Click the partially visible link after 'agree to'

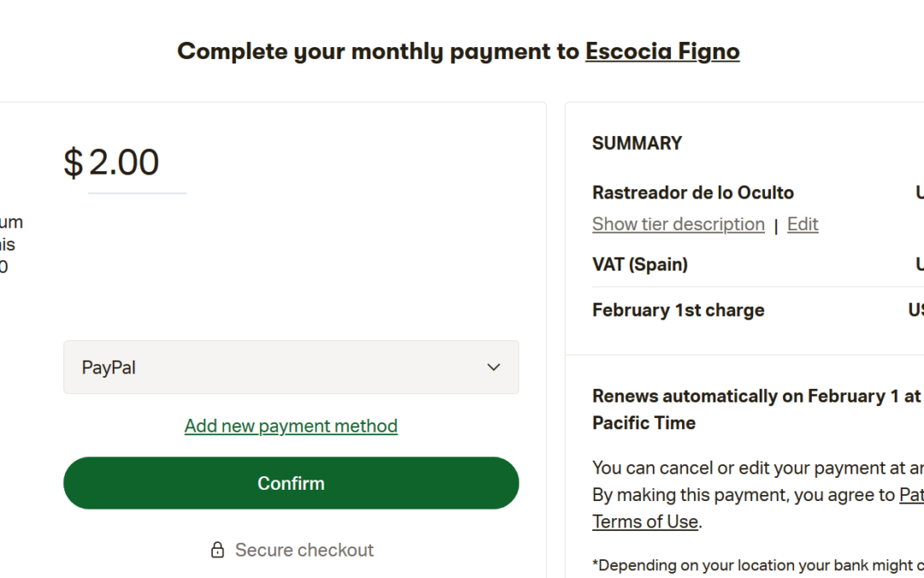coord(910,495)
